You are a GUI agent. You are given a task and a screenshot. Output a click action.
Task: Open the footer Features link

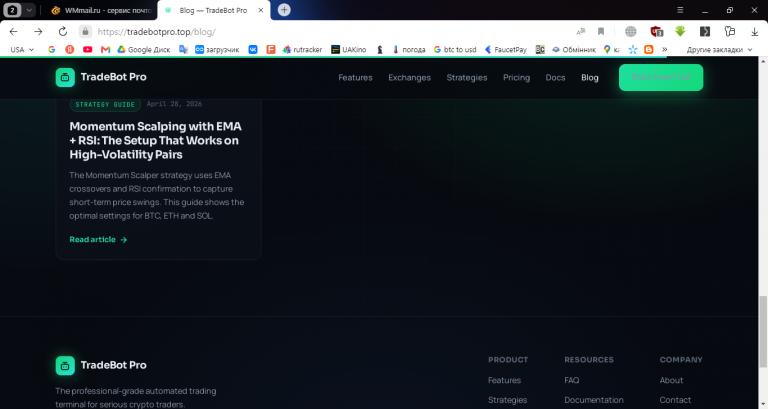(504, 380)
